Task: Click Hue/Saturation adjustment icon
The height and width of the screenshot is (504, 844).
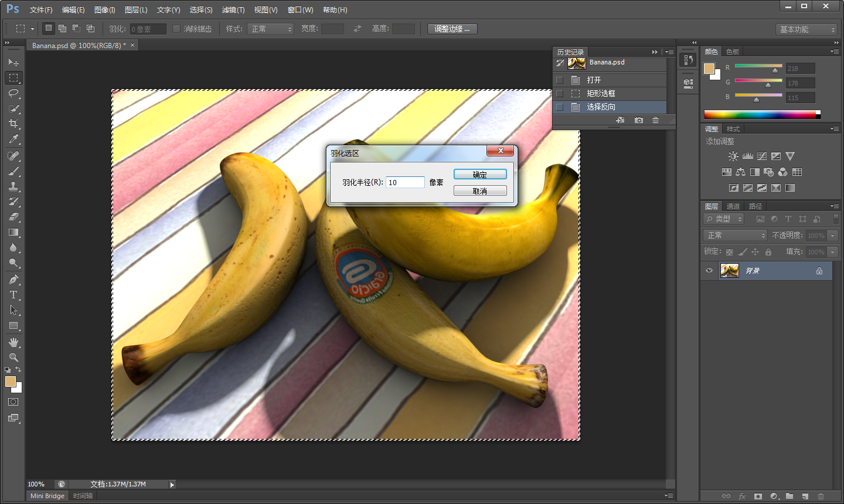Action: 727,172
